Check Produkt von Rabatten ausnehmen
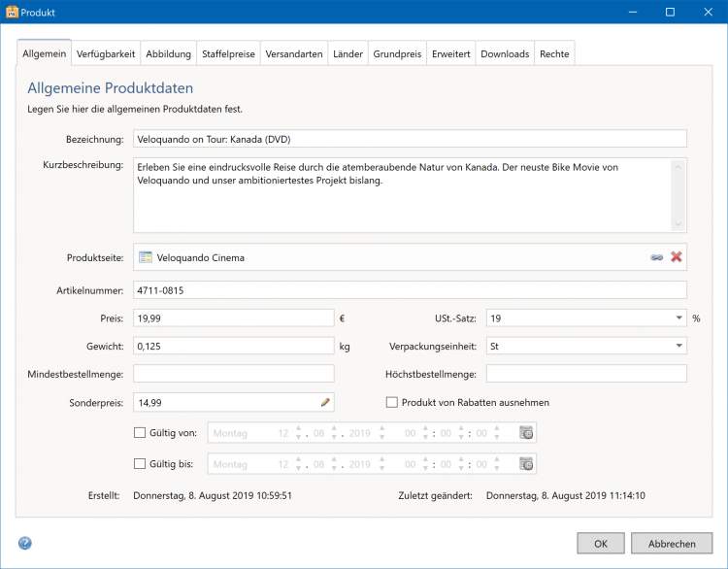The image size is (728, 569). tap(392, 402)
